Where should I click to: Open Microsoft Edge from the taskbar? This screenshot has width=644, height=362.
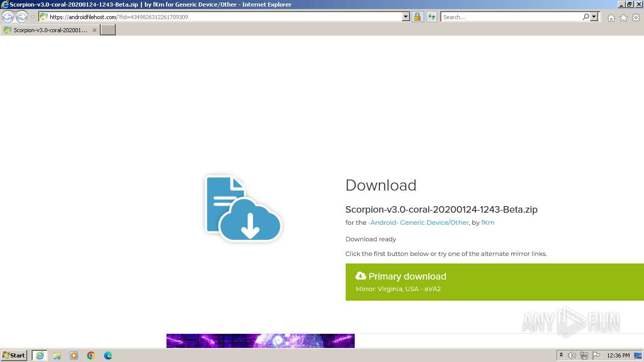(108, 355)
